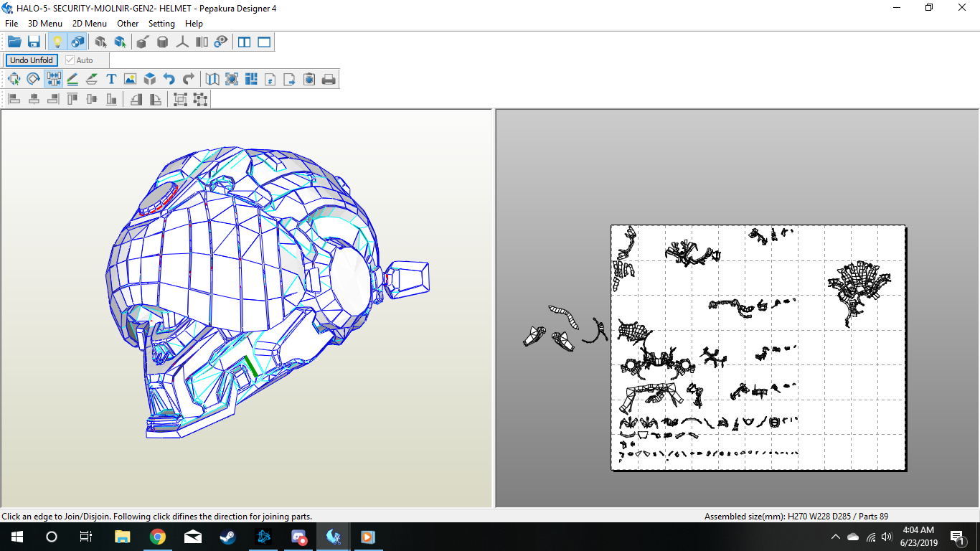This screenshot has width=980, height=551.
Task: Toggle the light bulb lighting button
Action: [58, 42]
